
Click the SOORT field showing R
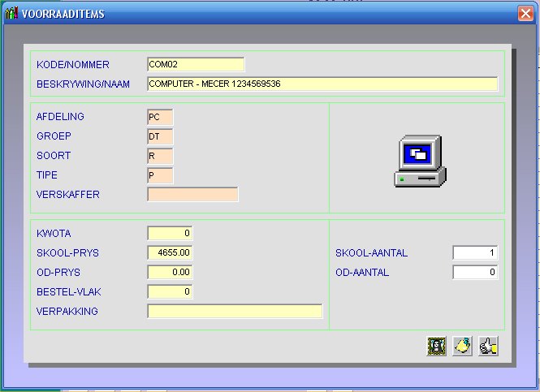point(160,156)
